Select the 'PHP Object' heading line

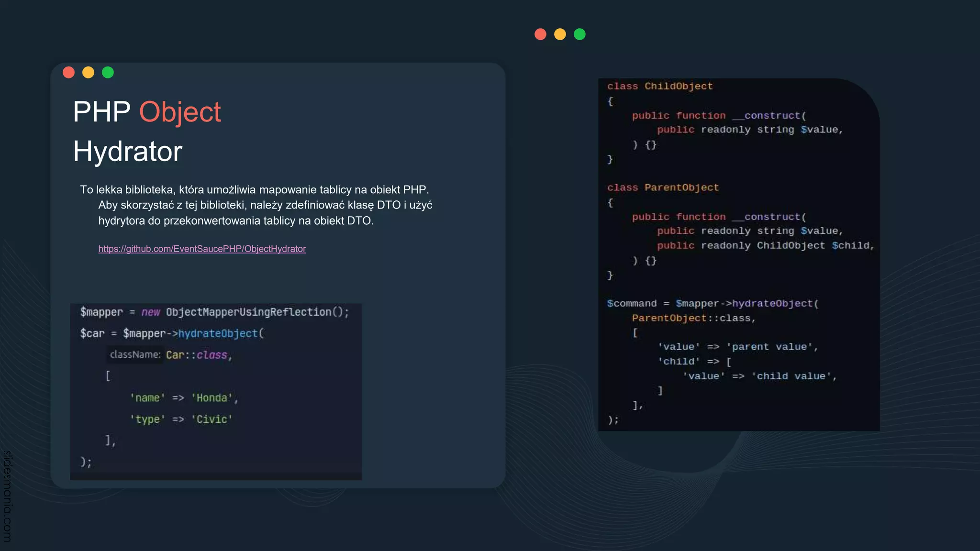(x=147, y=112)
